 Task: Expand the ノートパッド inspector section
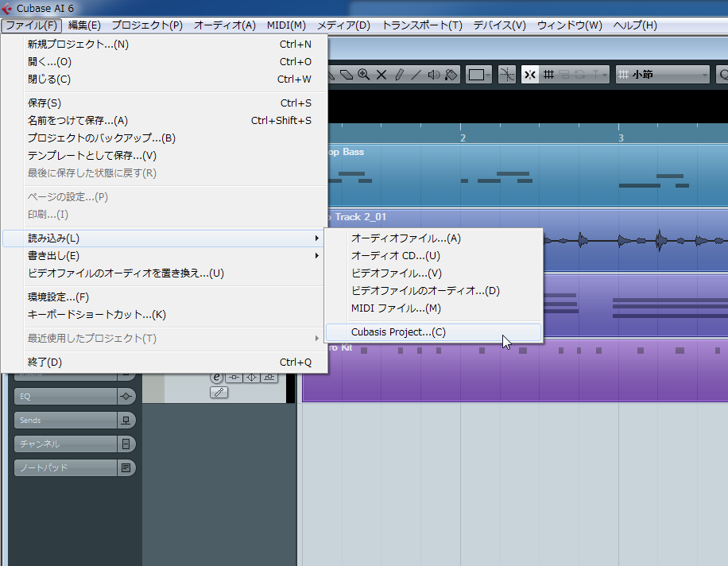[65, 467]
